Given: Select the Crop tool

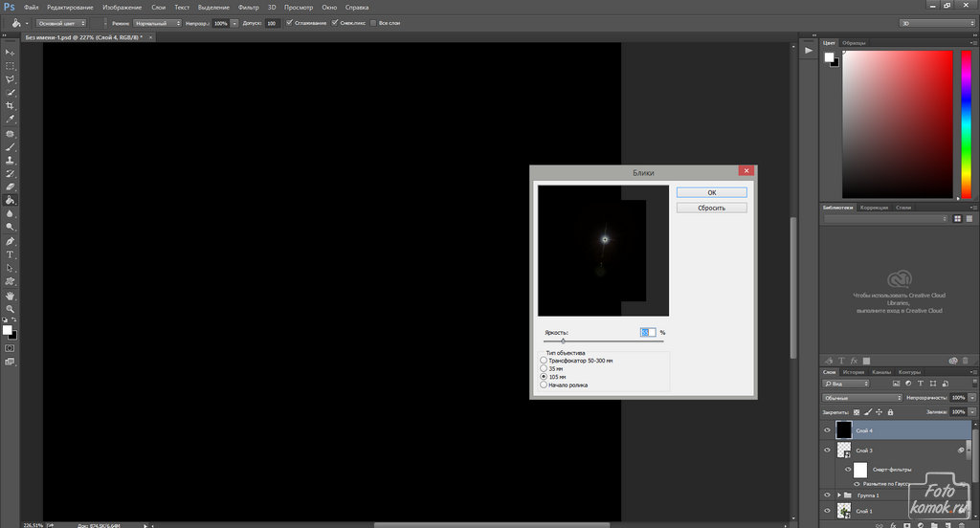Looking at the screenshot, I should click(10, 105).
